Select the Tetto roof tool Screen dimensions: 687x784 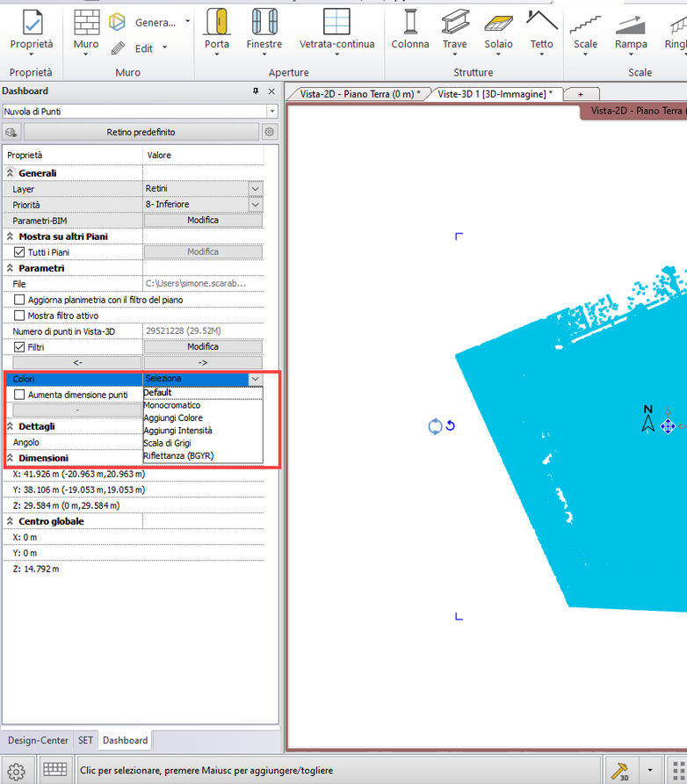542,31
